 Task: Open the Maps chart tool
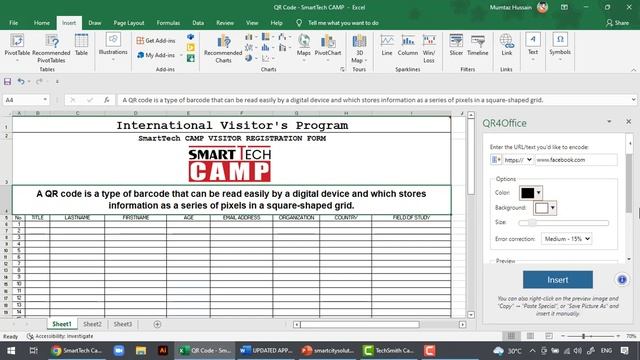point(304,48)
